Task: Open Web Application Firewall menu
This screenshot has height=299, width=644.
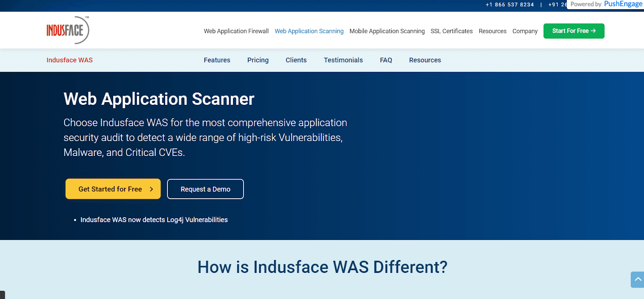Action: 236,31
